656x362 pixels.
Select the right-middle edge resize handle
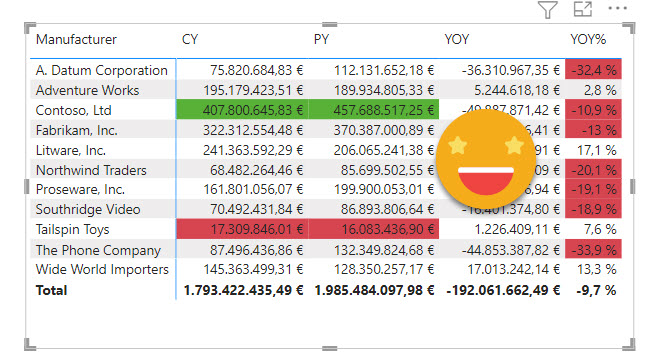(633, 186)
